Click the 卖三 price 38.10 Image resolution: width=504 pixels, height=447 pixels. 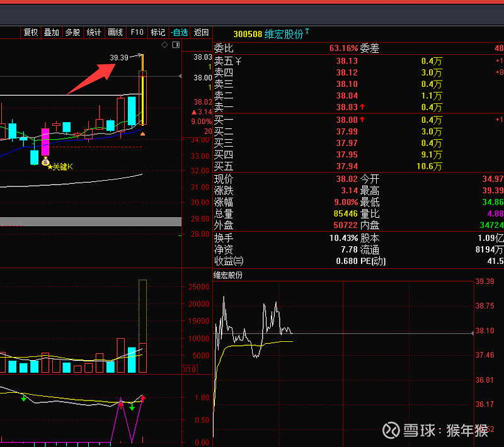[347, 84]
